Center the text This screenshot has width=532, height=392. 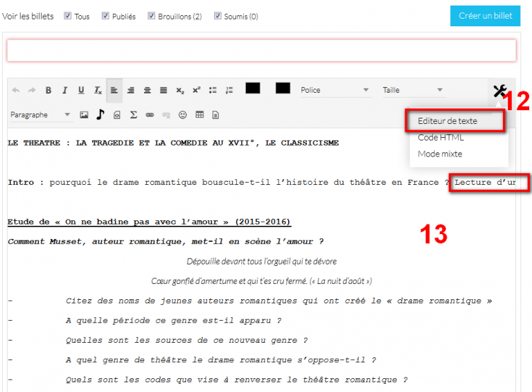[148, 90]
